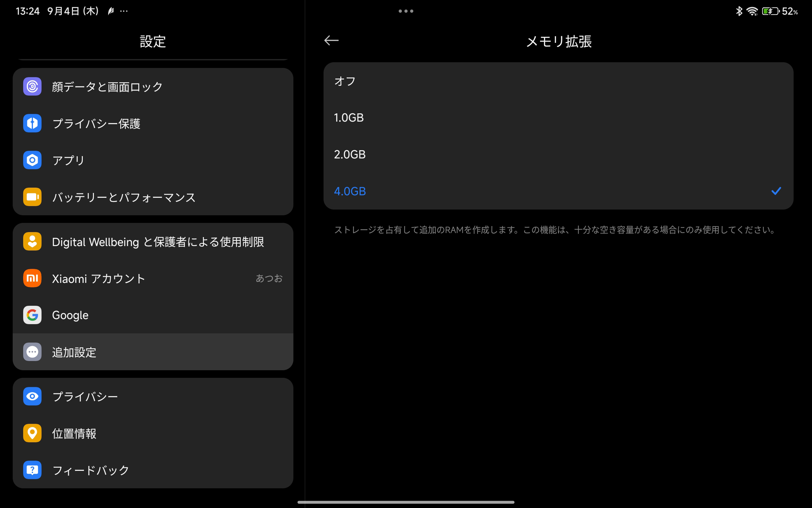Viewport: 812px width, 508px height.
Task: Open フィードバック entry
Action: click(153, 470)
